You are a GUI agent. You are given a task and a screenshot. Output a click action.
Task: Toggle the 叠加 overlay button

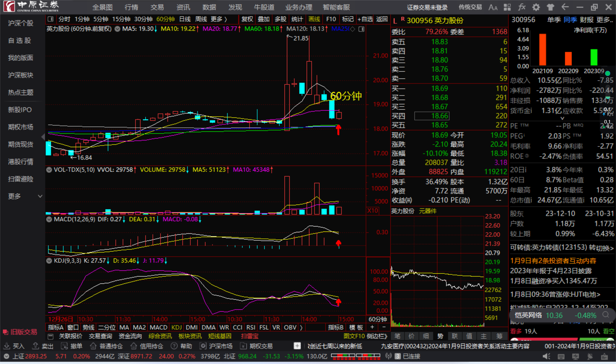click(x=264, y=19)
